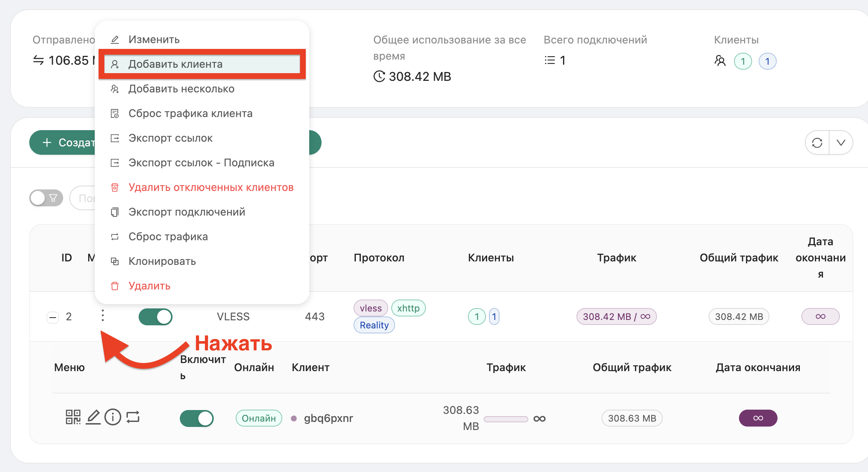Click the funnel filter icon on the switch
The width and height of the screenshot is (868, 472).
53,198
